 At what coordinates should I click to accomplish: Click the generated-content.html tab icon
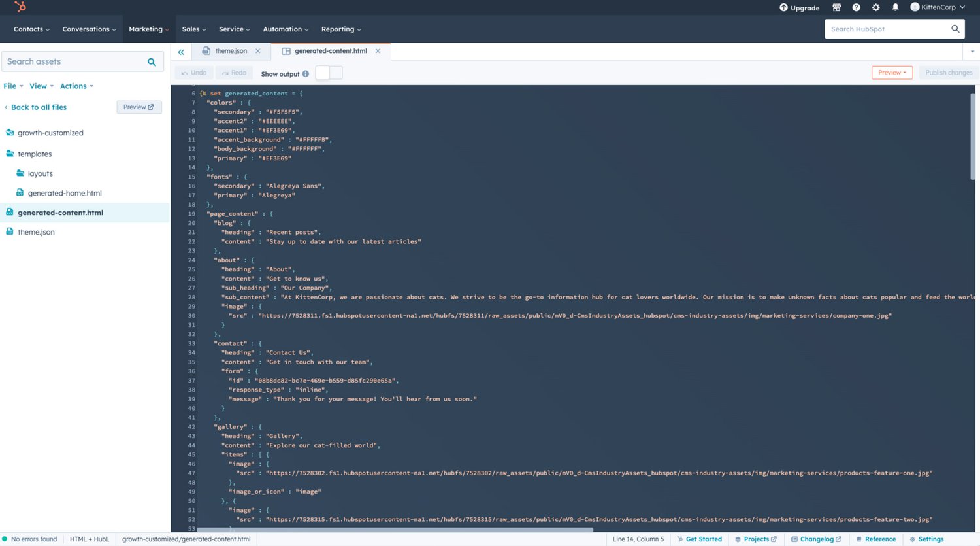tap(286, 51)
